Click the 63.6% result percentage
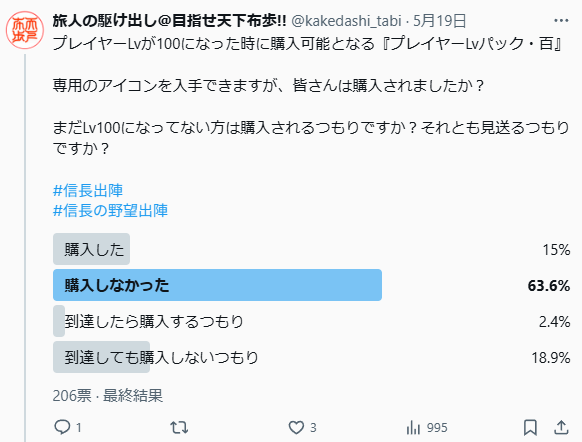The width and height of the screenshot is (582, 442). click(549, 285)
